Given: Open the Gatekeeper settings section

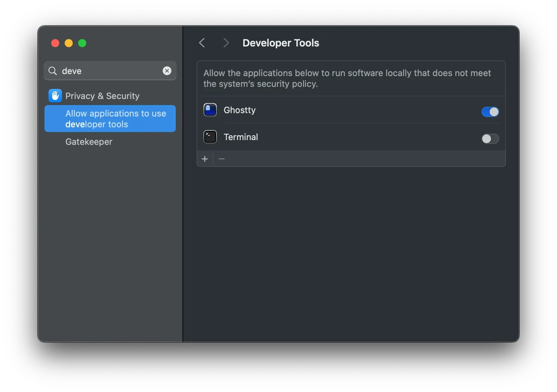Looking at the screenshot, I should (x=89, y=142).
